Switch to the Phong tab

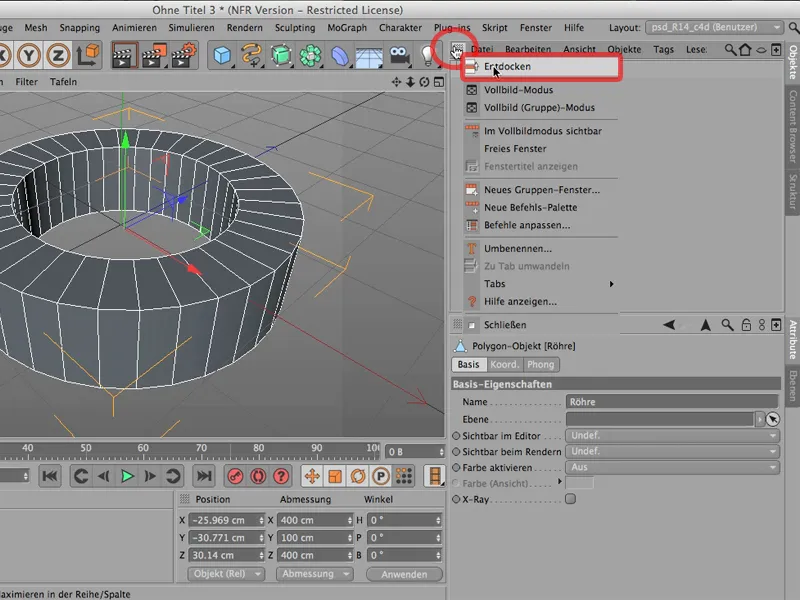click(x=541, y=364)
